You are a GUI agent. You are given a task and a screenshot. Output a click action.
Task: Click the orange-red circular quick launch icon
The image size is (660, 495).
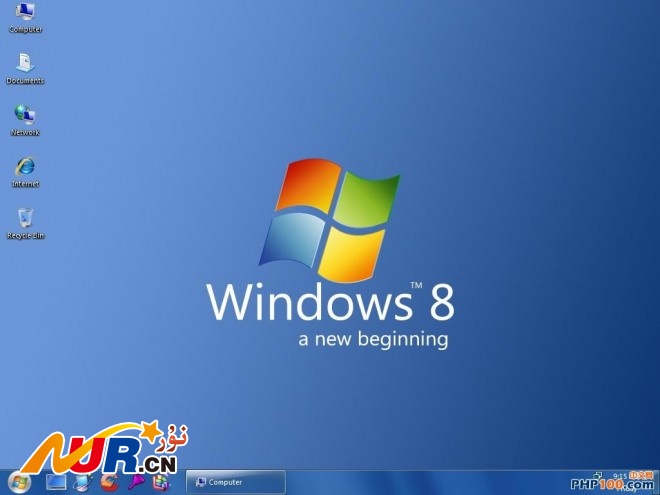(x=109, y=482)
